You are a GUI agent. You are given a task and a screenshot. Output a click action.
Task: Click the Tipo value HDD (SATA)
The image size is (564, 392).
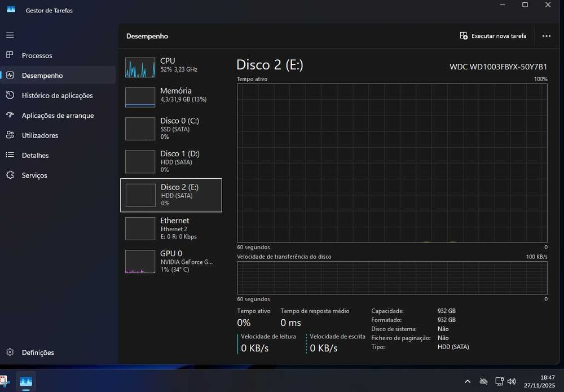click(x=453, y=347)
